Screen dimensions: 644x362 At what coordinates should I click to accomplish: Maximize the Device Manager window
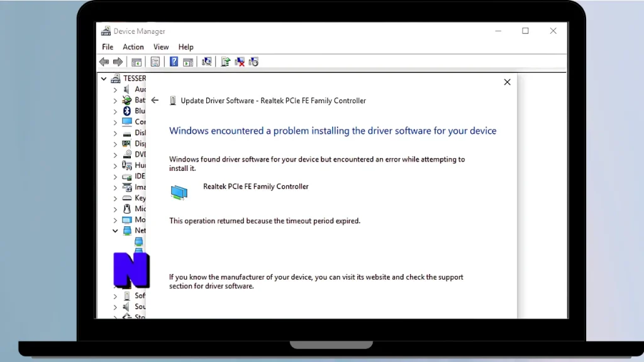525,31
